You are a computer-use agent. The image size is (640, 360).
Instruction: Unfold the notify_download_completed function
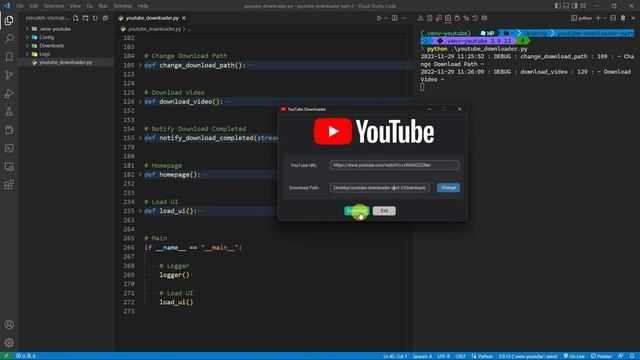[140, 138]
